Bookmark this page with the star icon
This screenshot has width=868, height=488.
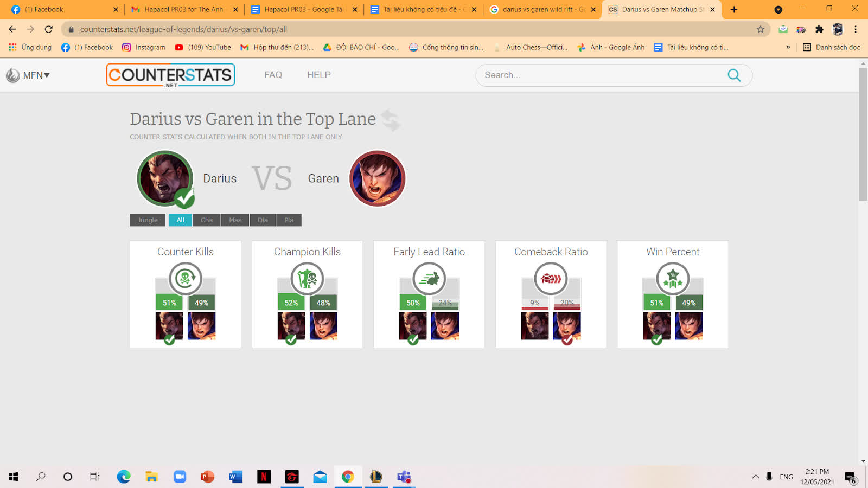point(761,29)
